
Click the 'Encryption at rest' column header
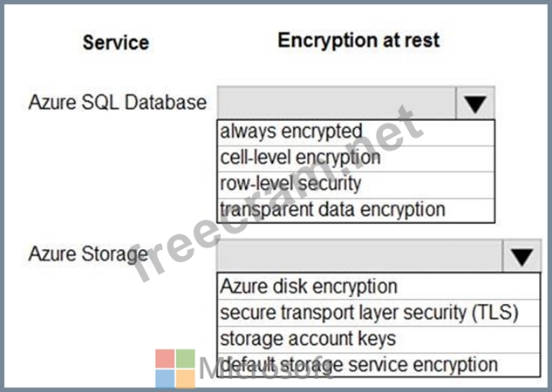pos(358,40)
